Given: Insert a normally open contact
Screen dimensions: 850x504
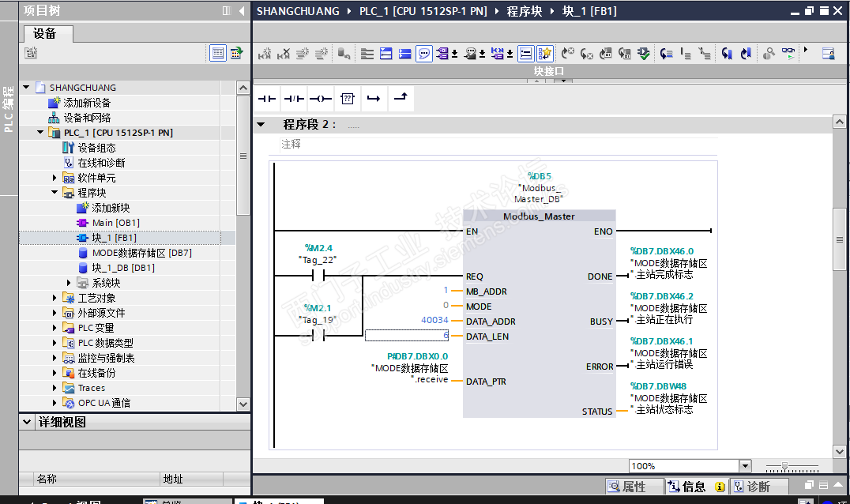Looking at the screenshot, I should (x=268, y=99).
